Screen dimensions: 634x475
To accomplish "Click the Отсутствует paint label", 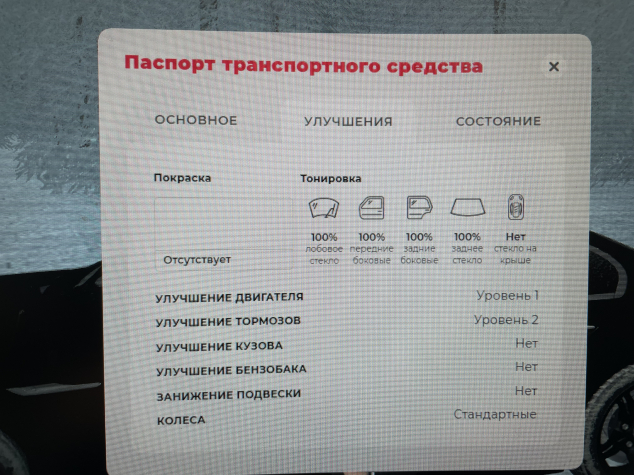I will click(197, 260).
